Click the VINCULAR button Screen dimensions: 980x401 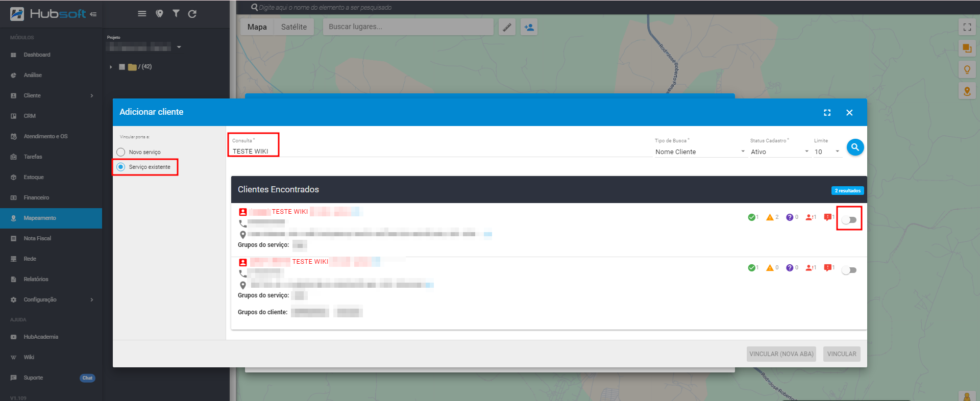(x=842, y=354)
